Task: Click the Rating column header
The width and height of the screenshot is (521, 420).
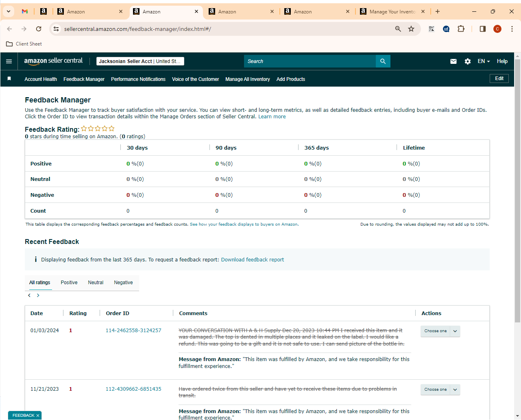Action: click(78, 313)
